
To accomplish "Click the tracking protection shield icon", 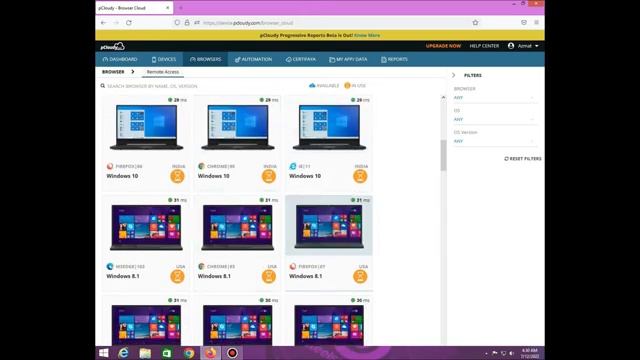I will pyautogui.click(x=177, y=23).
